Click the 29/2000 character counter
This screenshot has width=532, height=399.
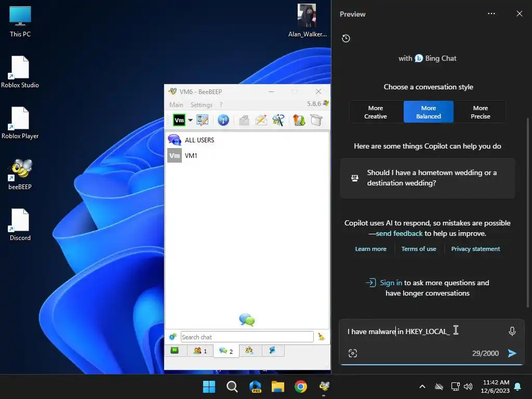pos(485,353)
